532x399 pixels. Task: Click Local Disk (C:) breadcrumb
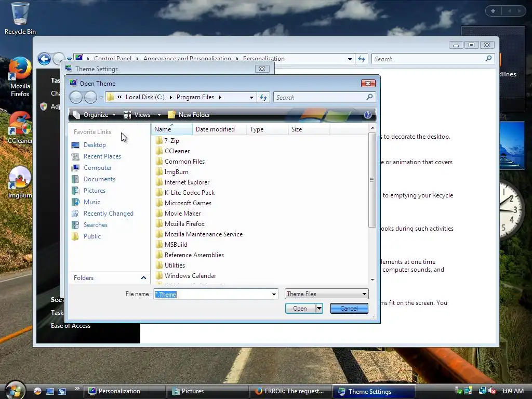click(145, 97)
